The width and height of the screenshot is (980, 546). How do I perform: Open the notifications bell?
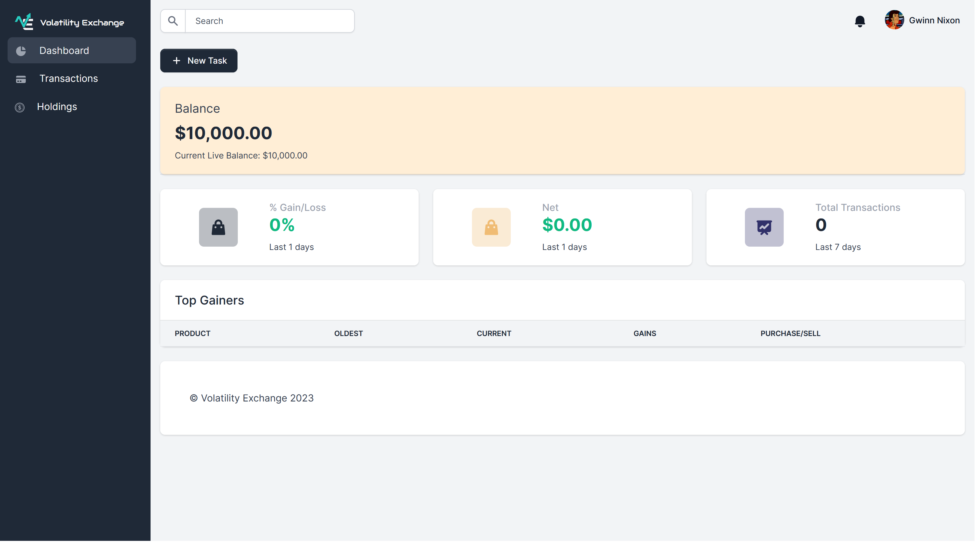coord(864,21)
